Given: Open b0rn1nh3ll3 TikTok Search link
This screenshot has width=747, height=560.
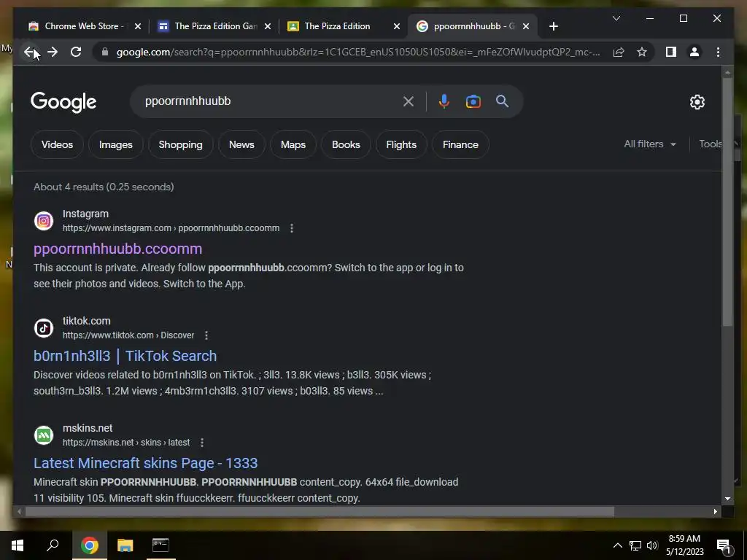Looking at the screenshot, I should [x=125, y=356].
